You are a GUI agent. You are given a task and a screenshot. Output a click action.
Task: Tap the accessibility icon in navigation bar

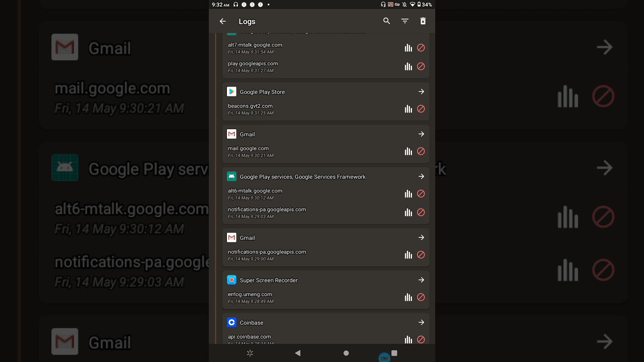pyautogui.click(x=250, y=353)
